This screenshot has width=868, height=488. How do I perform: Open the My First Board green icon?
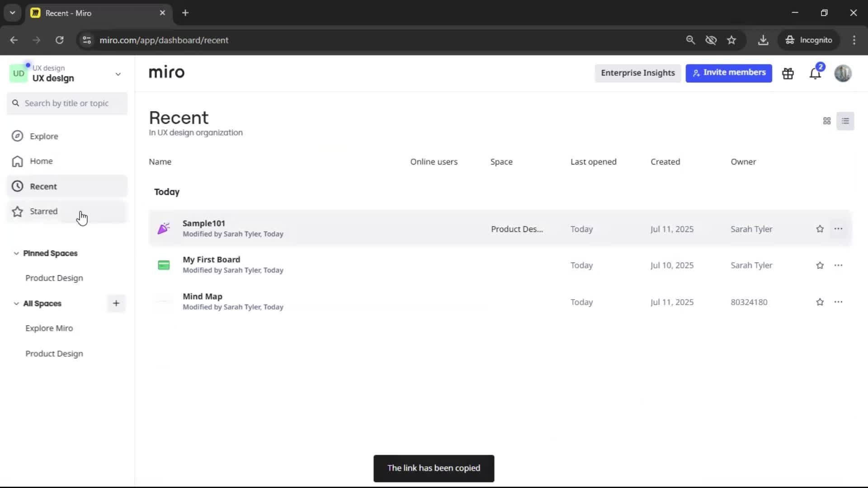[164, 265]
